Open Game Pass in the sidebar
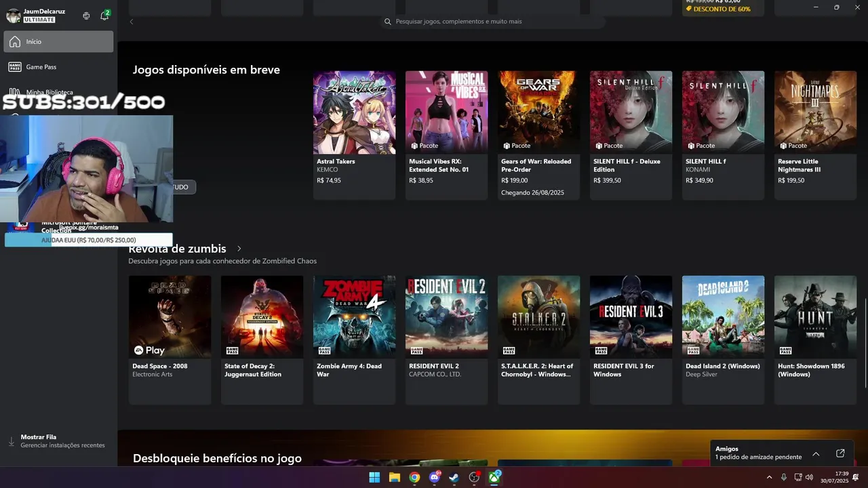868x488 pixels. point(58,67)
